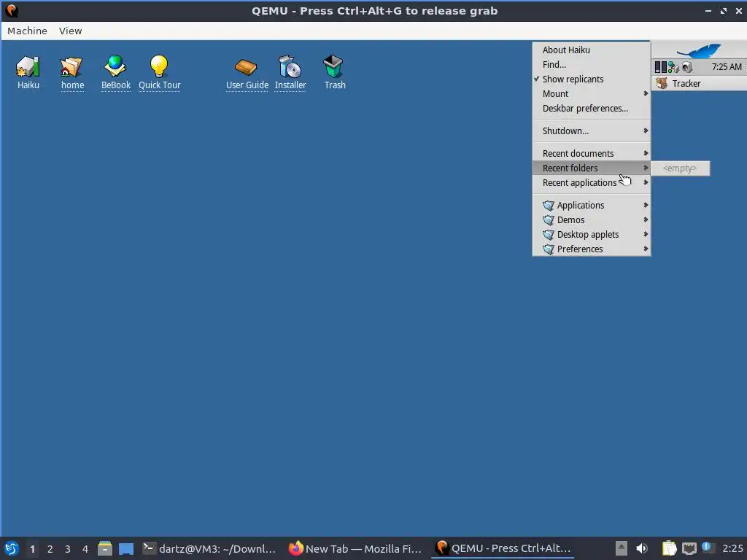The height and width of the screenshot is (560, 747).
Task: Select the Quick Tour lightbulb icon
Action: click(159, 66)
